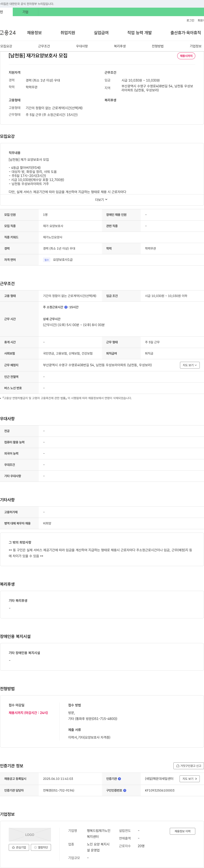Viewport: 204px width, 868px height.
Task: Open 지도 보기 for 인증기관 해운대새일센터
Action: 190,779
